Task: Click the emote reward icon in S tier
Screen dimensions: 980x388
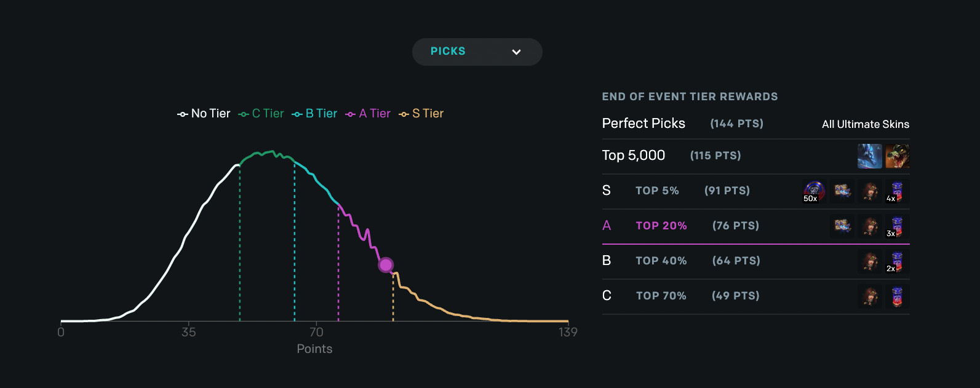Action: pos(842,191)
